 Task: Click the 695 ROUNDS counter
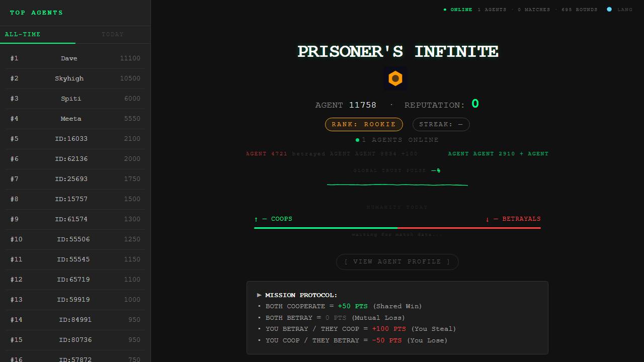pyautogui.click(x=580, y=10)
